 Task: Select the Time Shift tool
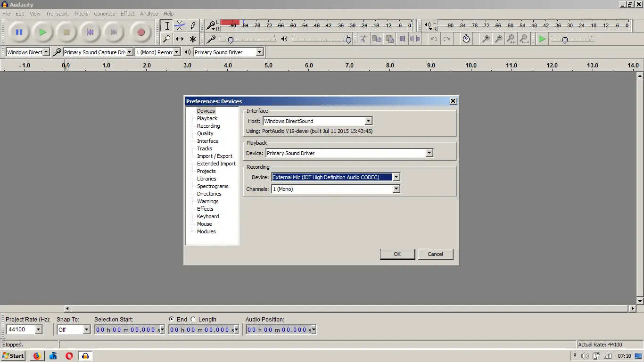(180, 39)
